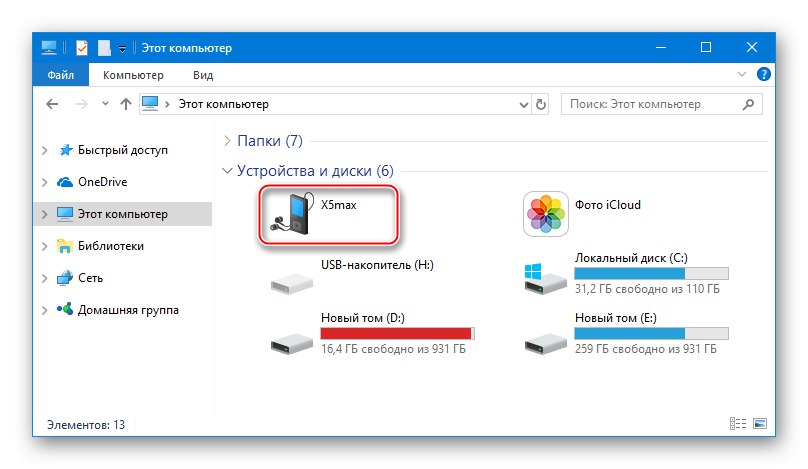The height and width of the screenshot is (469, 808).
Task: Click the USB-накопитель (H:) label
Action: click(377, 265)
